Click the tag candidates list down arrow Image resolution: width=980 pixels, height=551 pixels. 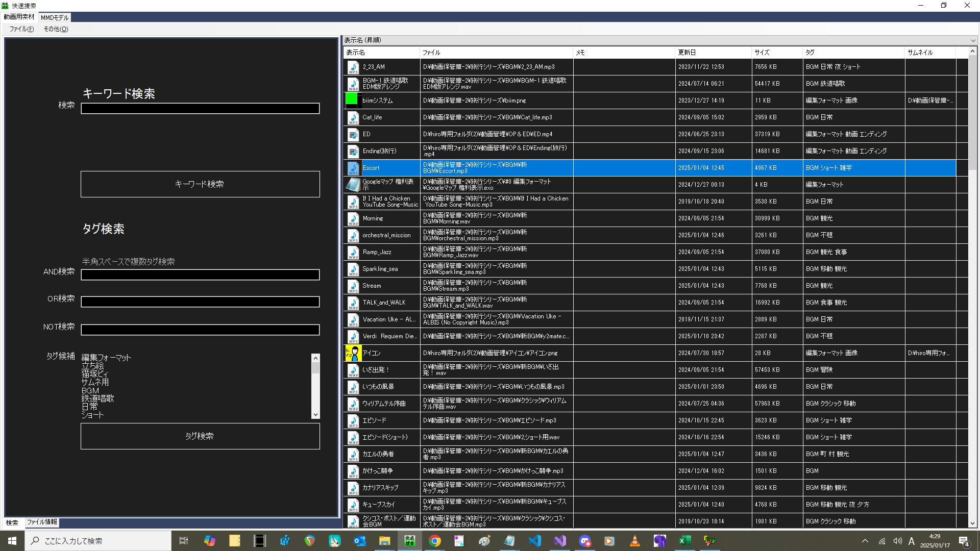click(315, 415)
